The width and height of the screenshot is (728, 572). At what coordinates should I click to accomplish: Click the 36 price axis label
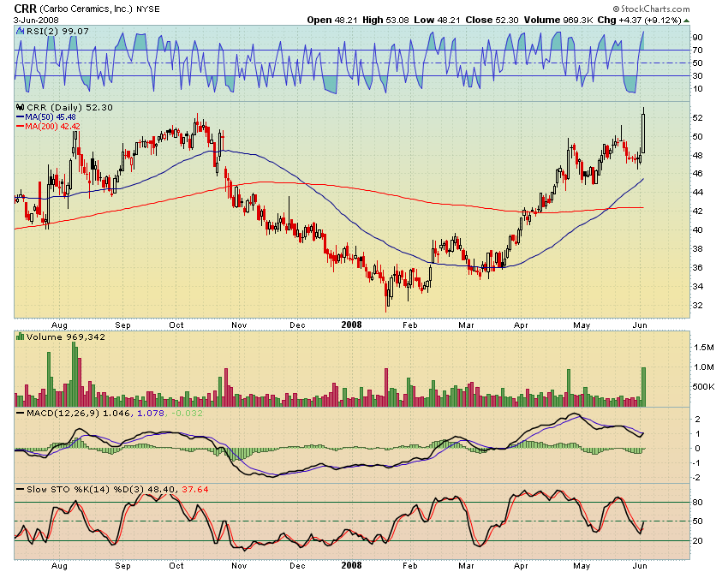[x=697, y=267]
